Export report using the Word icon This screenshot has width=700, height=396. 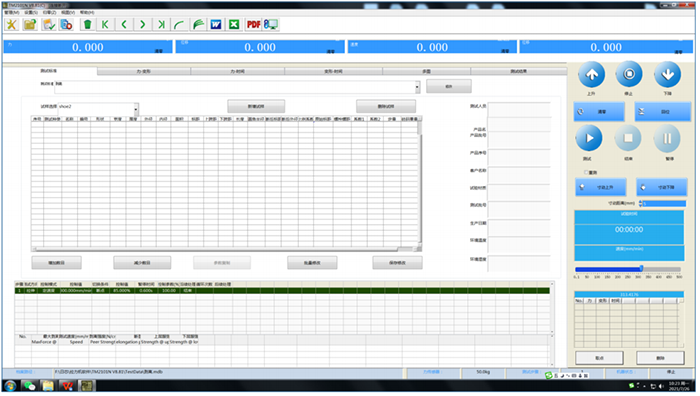216,25
